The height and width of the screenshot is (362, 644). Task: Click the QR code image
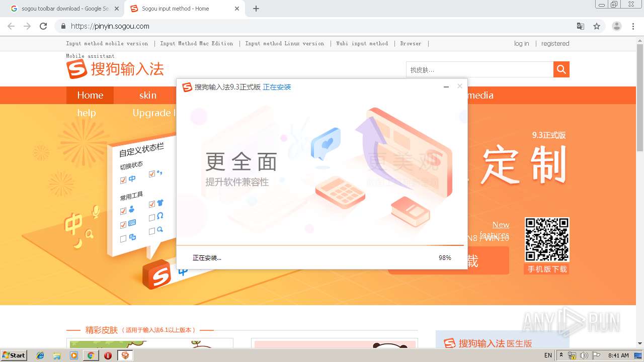(547, 240)
